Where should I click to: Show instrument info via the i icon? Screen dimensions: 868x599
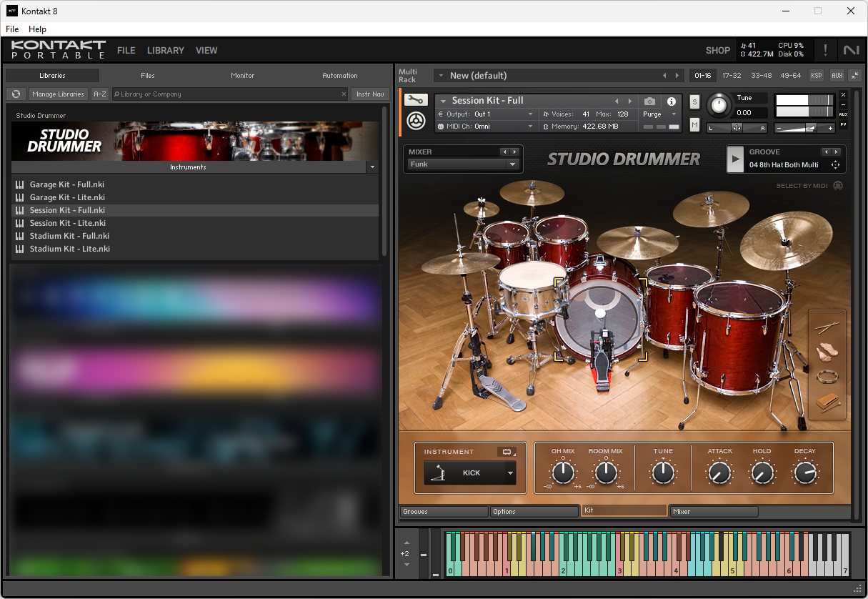tap(672, 102)
